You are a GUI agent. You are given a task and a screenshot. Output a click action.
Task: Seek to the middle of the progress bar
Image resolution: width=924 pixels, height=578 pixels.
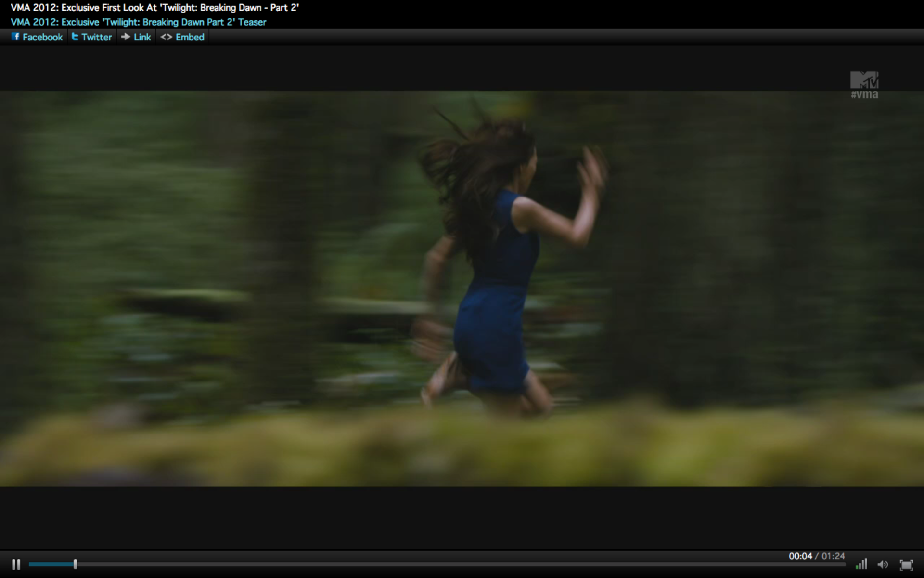pyautogui.click(x=437, y=564)
